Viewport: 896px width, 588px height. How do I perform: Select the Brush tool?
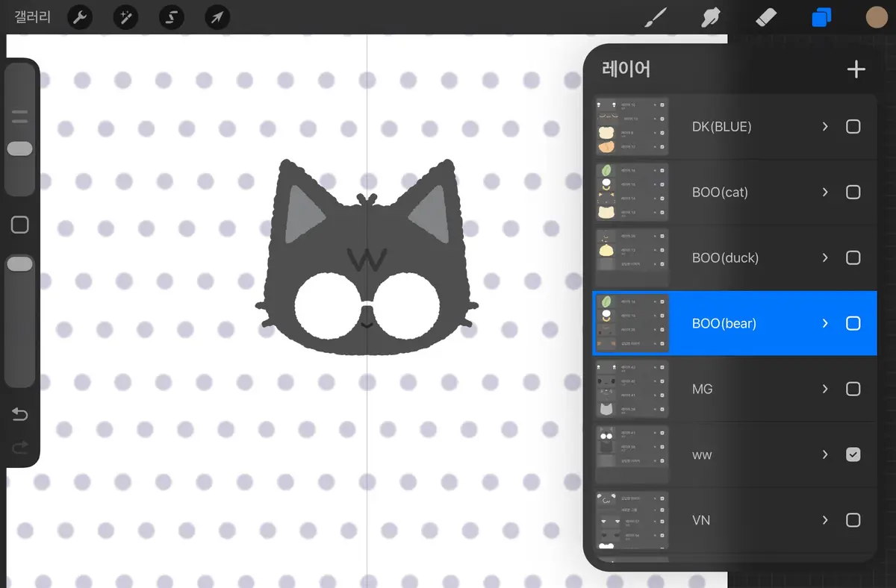[655, 17]
